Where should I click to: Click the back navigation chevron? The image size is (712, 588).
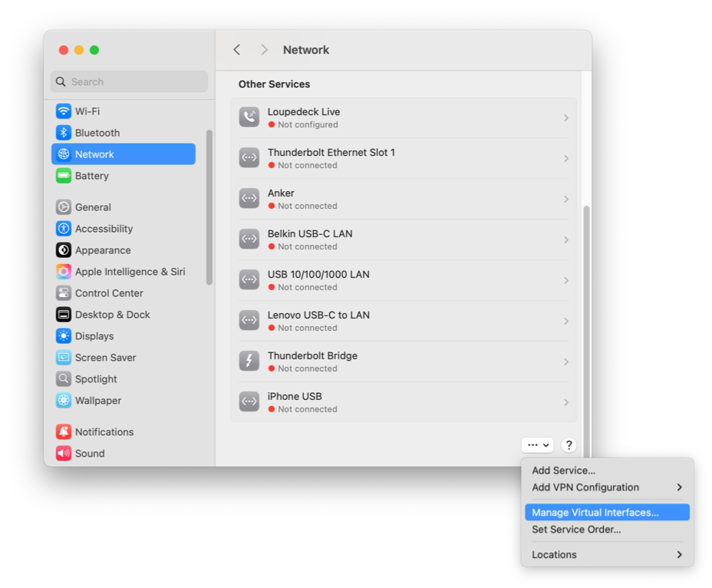click(x=237, y=49)
